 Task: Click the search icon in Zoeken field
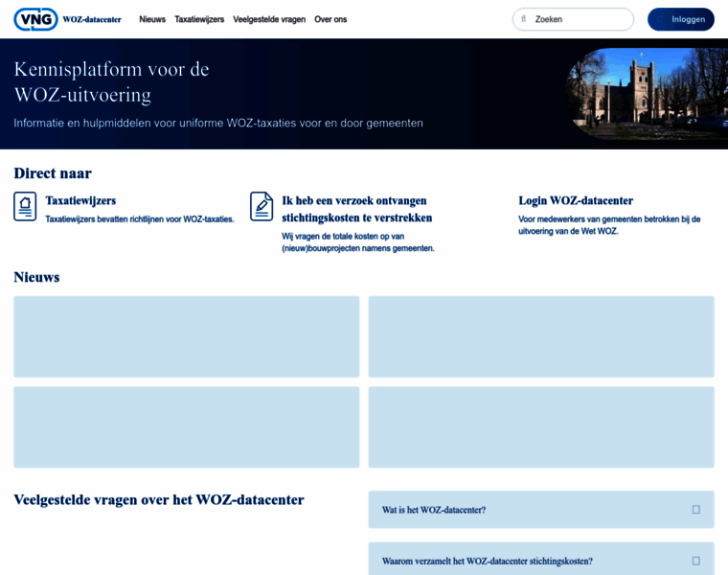click(x=524, y=19)
